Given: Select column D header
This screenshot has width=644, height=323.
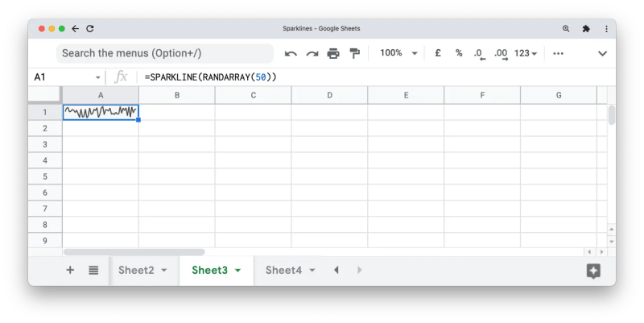Looking at the screenshot, I should (x=330, y=95).
